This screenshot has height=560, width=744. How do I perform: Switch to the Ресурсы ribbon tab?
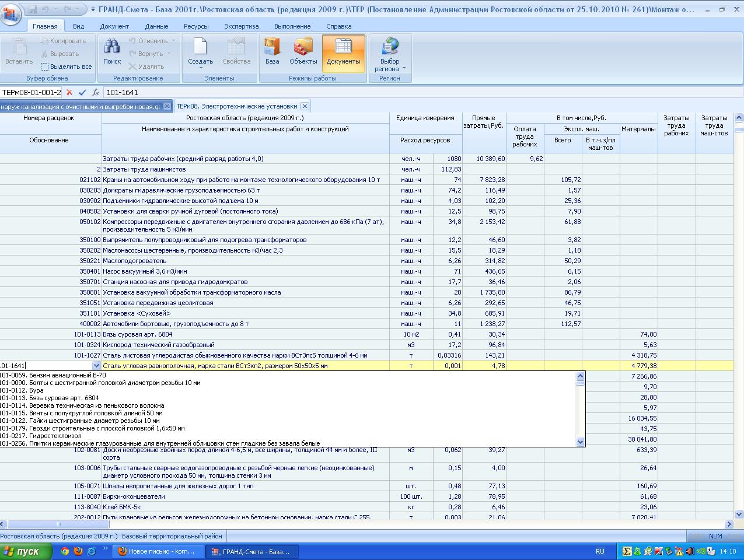pyautogui.click(x=196, y=26)
